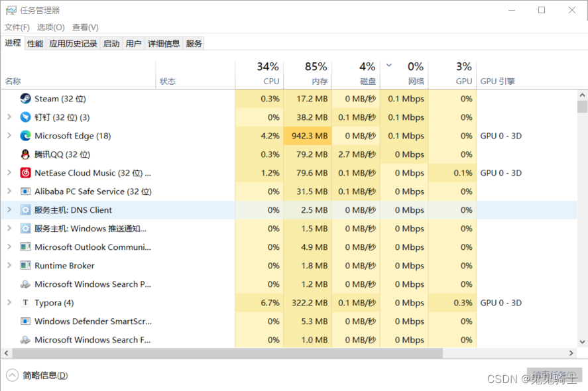Viewport: 588px width, 391px height.
Task: Click the Alibaba PC Safe Service icon
Action: coord(25,192)
